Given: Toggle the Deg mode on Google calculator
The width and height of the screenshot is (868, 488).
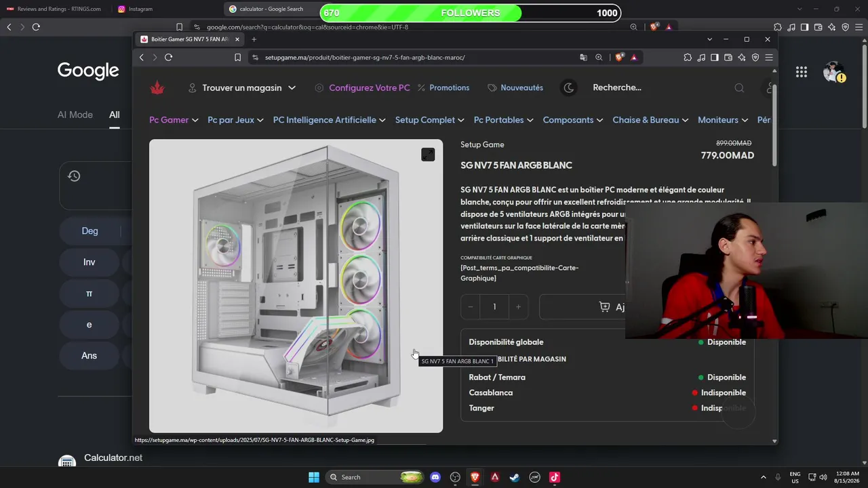Looking at the screenshot, I should tap(90, 231).
